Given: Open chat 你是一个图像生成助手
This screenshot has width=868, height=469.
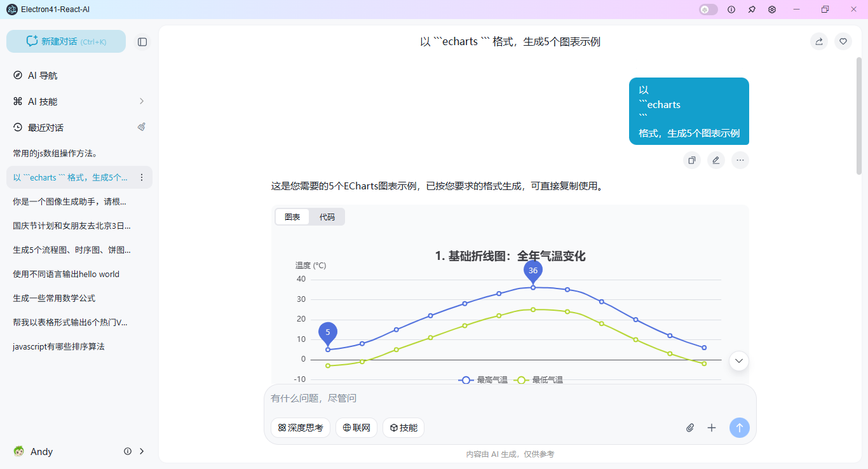Looking at the screenshot, I should (x=79, y=201).
